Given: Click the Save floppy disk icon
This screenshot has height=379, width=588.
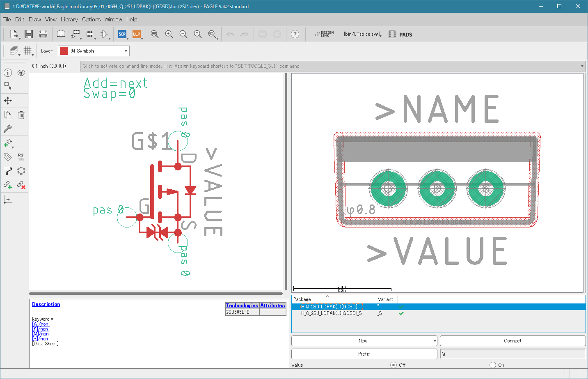Looking at the screenshot, I should (x=28, y=34).
